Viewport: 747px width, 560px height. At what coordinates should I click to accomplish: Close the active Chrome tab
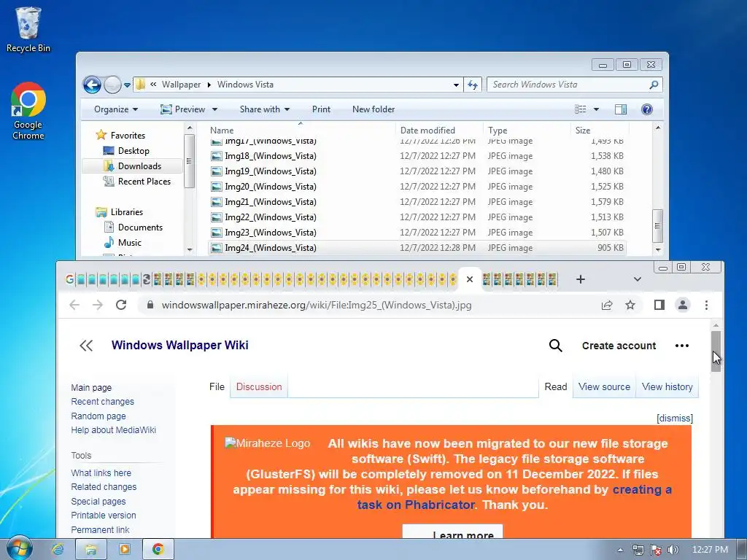[469, 279]
